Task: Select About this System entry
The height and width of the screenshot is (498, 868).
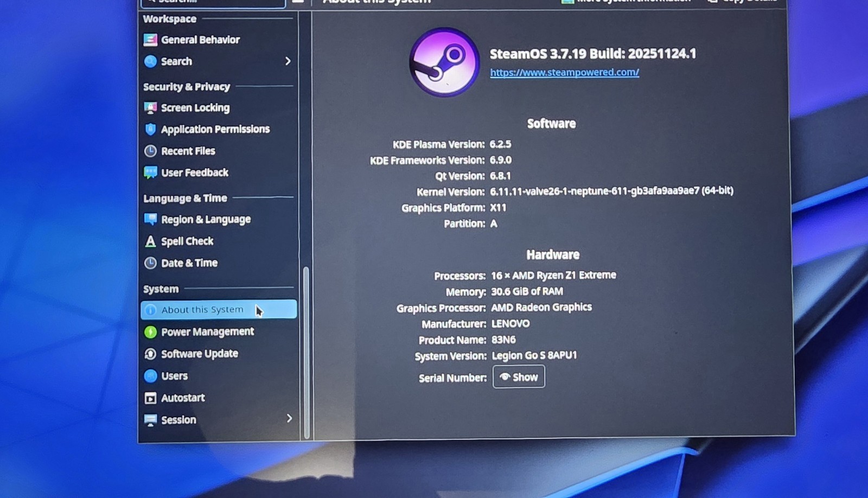Action: [219, 309]
